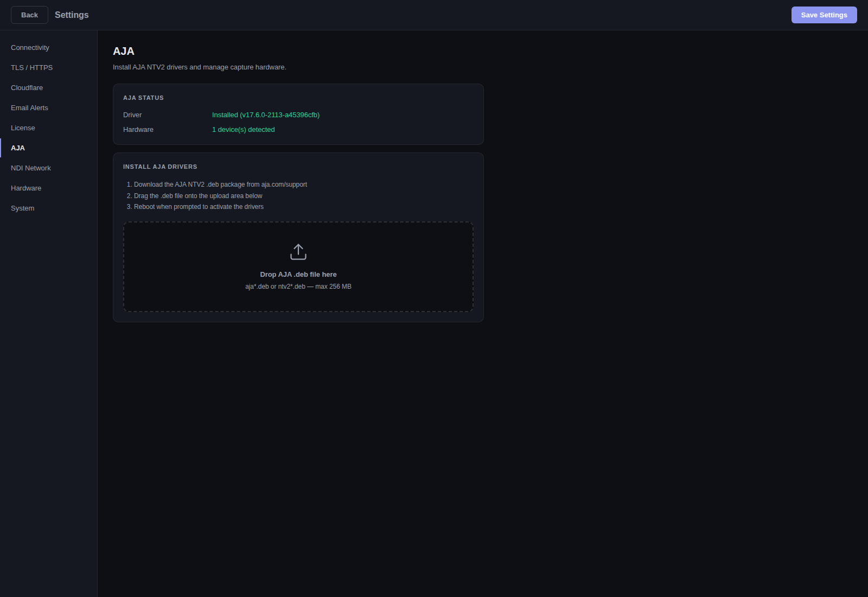The image size is (868, 597).
Task: Click the upload arrow icon in drop area
Action: pos(298,252)
